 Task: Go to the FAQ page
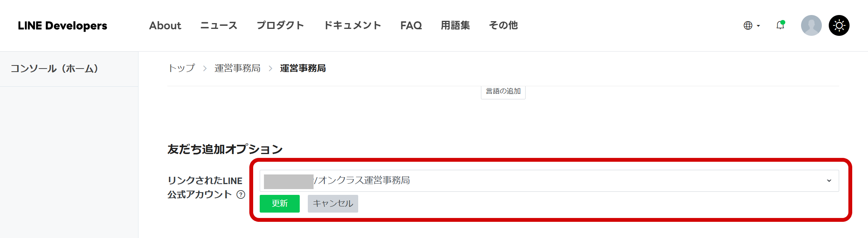coord(411,26)
